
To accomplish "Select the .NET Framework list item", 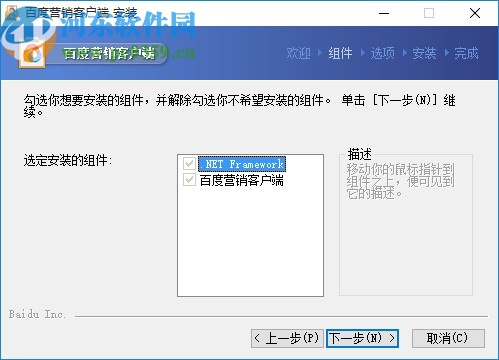I will pyautogui.click(x=242, y=164).
